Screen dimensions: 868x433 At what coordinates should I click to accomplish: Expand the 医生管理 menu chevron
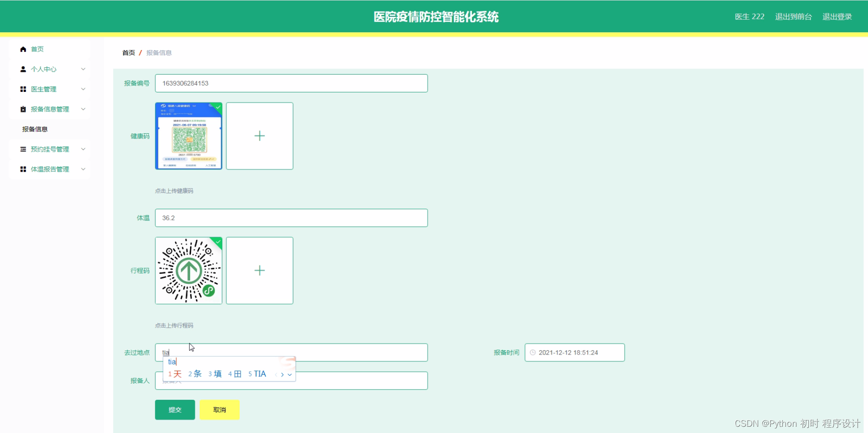[83, 89]
